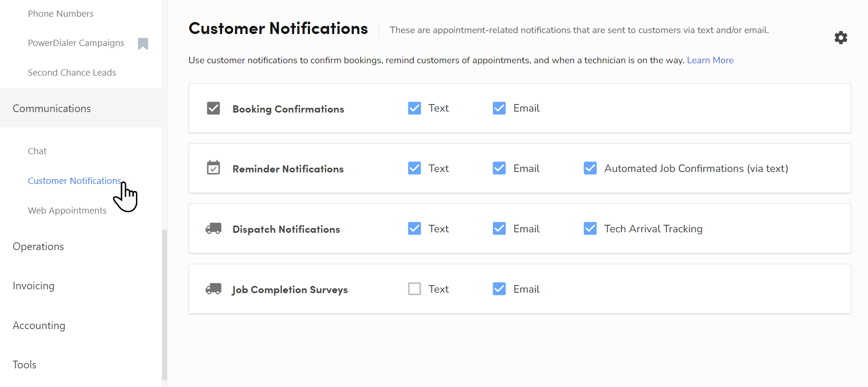The image size is (868, 387).
Task: Expand the Invoicing section
Action: pyautogui.click(x=34, y=285)
